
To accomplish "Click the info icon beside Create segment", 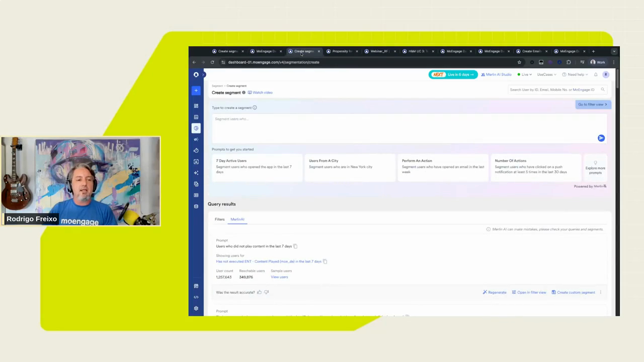I will [244, 93].
